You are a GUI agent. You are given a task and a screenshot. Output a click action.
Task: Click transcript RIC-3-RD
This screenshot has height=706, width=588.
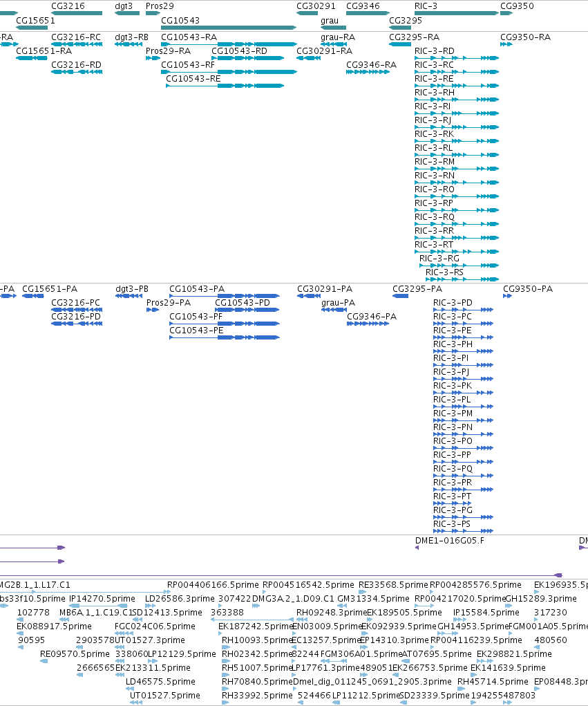435,51
